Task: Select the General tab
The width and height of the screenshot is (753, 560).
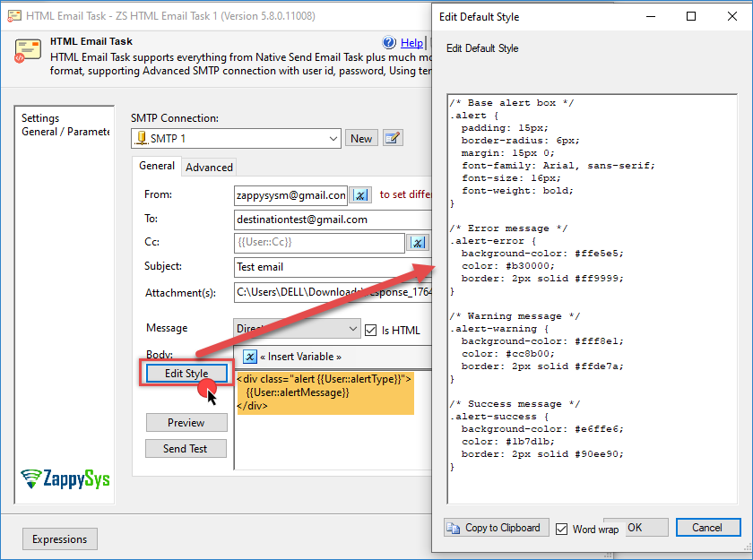Action: 157,166
